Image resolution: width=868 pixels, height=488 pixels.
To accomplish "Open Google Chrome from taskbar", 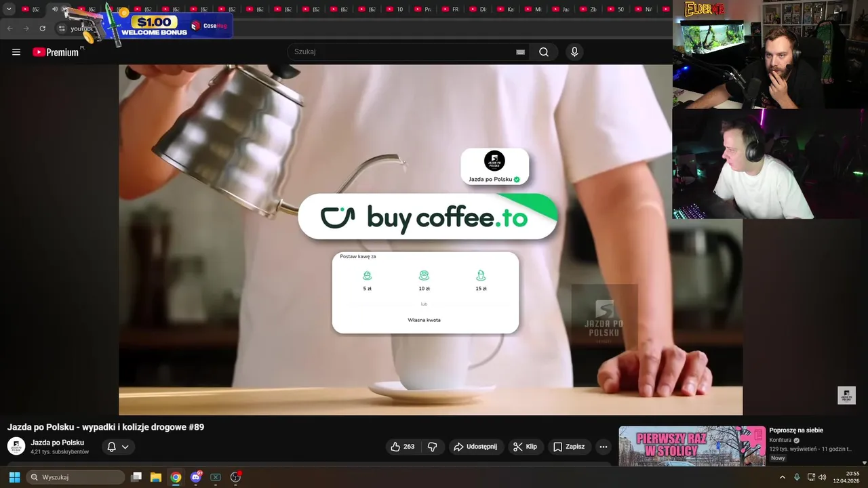I will 176,477.
